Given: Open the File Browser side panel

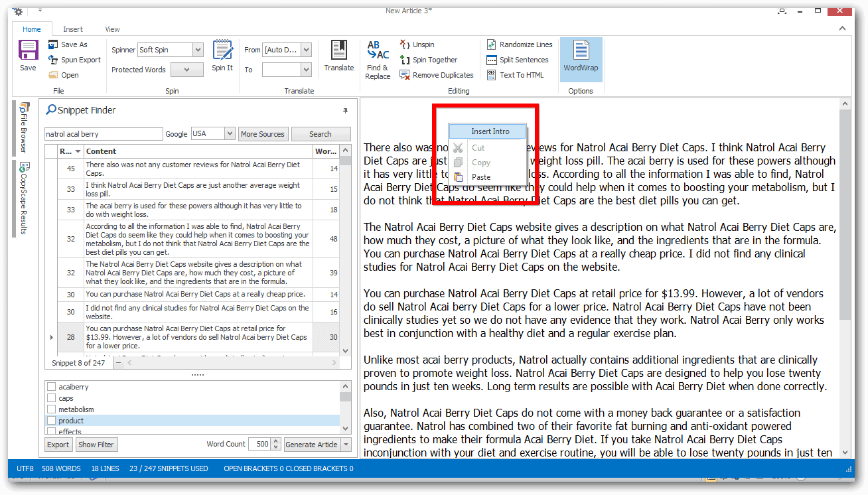Looking at the screenshot, I should 23,127.
